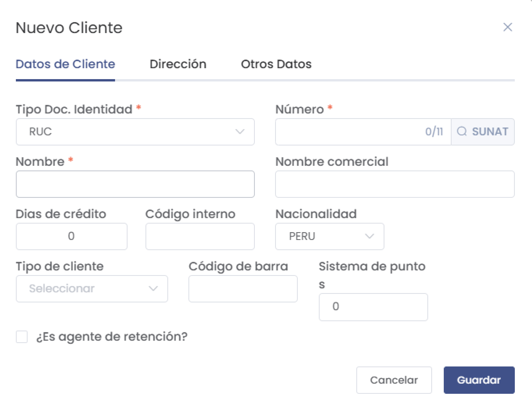Close the Nuevo Cliente dialog

point(508,27)
